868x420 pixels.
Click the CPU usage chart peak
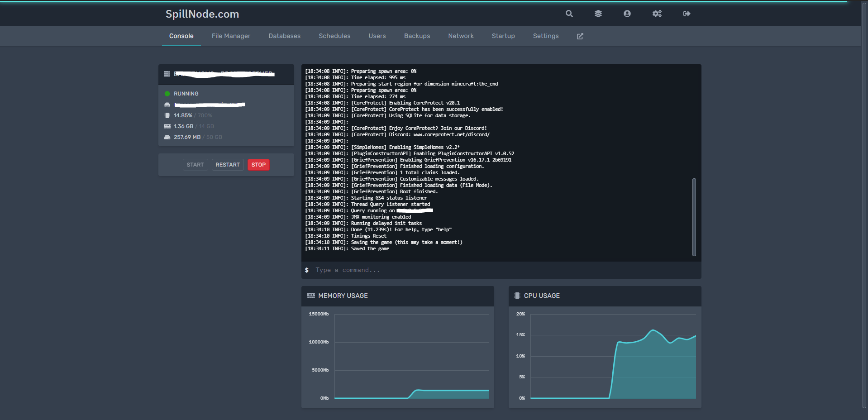(653, 330)
